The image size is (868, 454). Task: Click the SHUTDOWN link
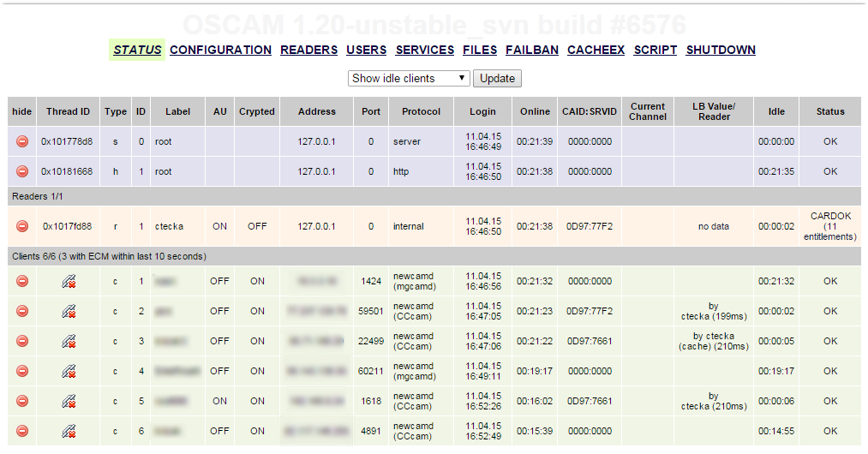coord(721,50)
